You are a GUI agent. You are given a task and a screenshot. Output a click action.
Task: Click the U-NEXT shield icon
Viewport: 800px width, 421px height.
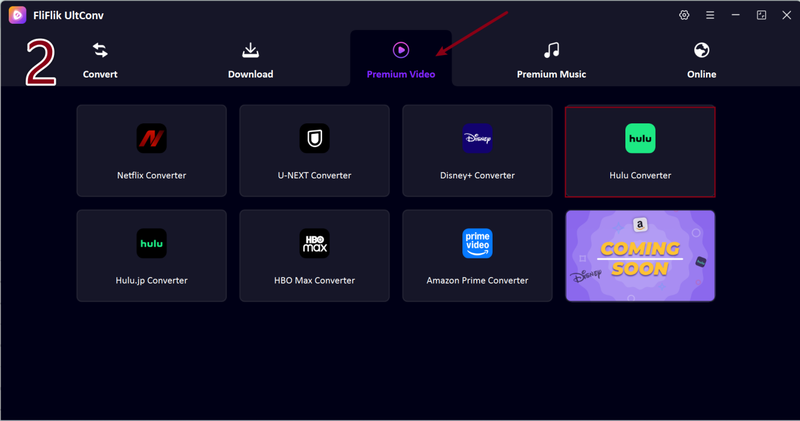[314, 138]
